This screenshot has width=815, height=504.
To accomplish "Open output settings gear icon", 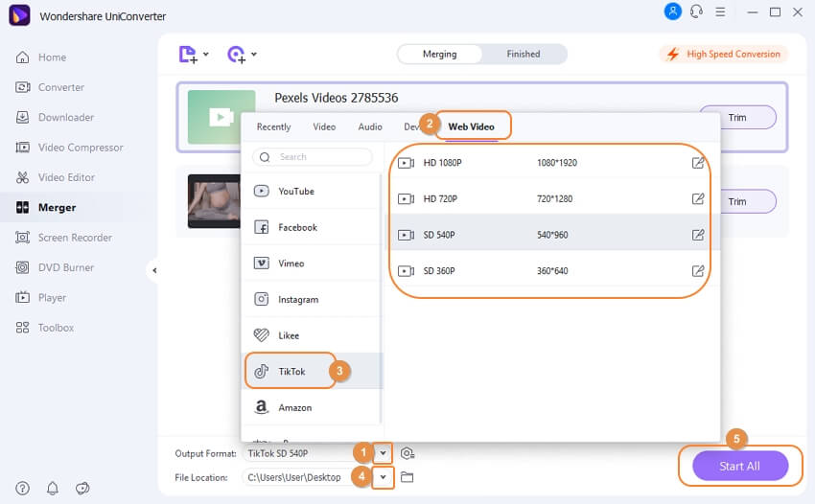I will pos(407,453).
